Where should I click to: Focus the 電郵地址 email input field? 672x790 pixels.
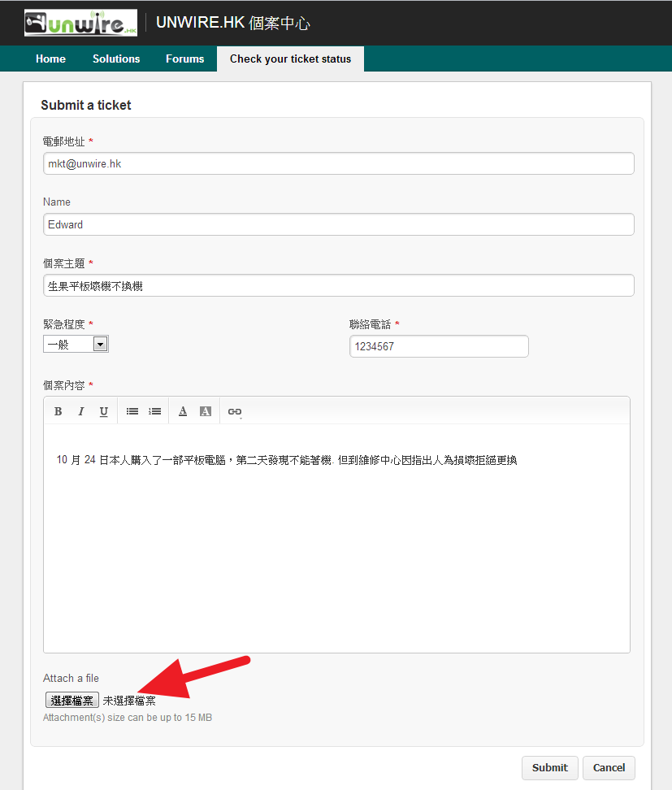[x=338, y=163]
